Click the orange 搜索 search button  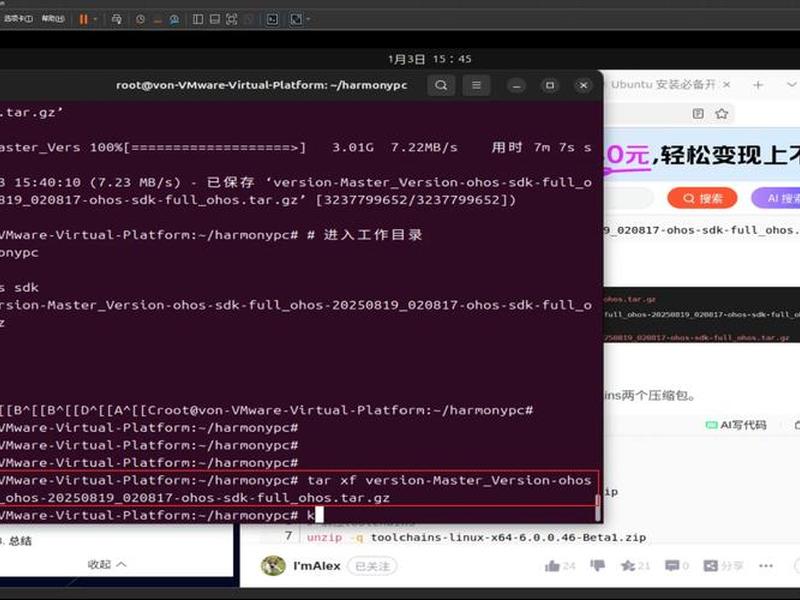pyautogui.click(x=702, y=198)
